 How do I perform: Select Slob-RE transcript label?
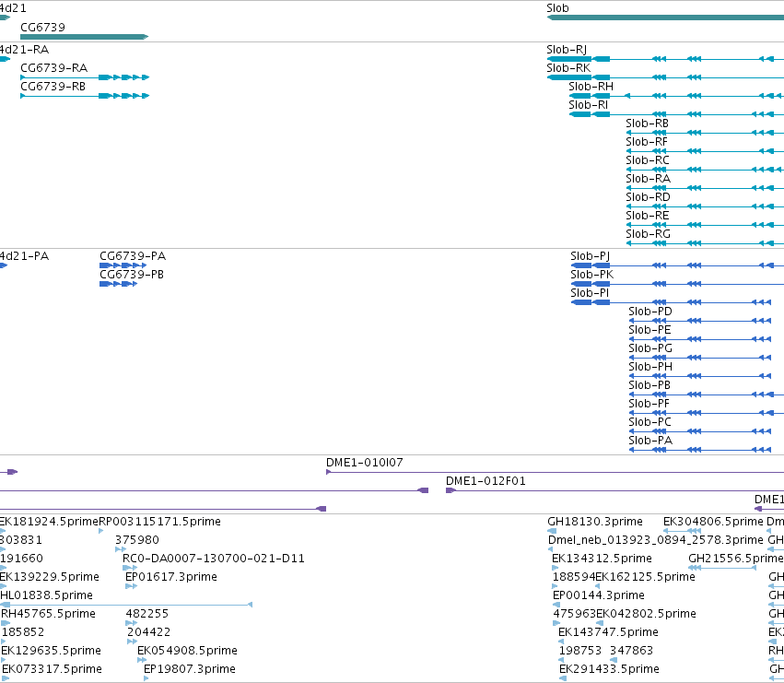click(x=648, y=216)
